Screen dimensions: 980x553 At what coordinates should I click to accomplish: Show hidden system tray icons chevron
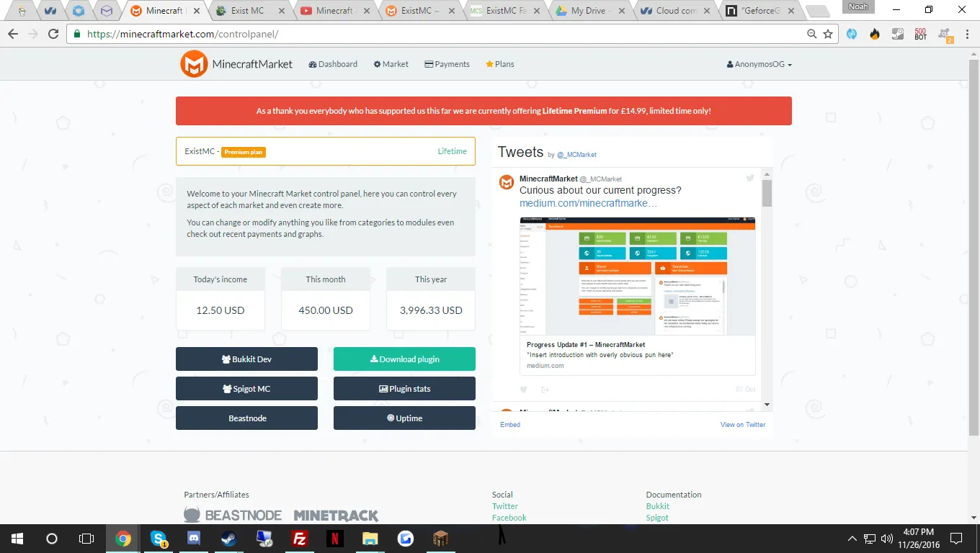pos(852,538)
